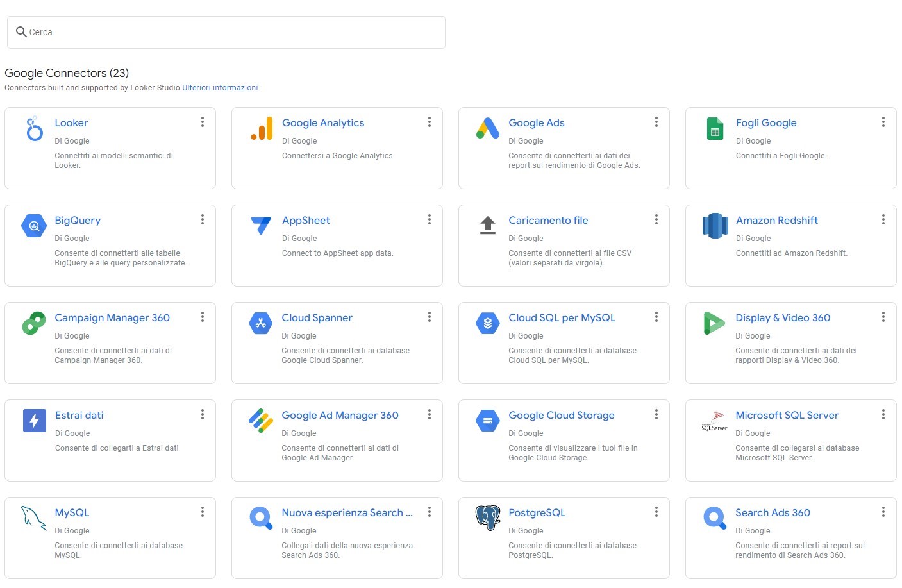Select the Looker connector title
The height and width of the screenshot is (588, 902).
(x=71, y=122)
